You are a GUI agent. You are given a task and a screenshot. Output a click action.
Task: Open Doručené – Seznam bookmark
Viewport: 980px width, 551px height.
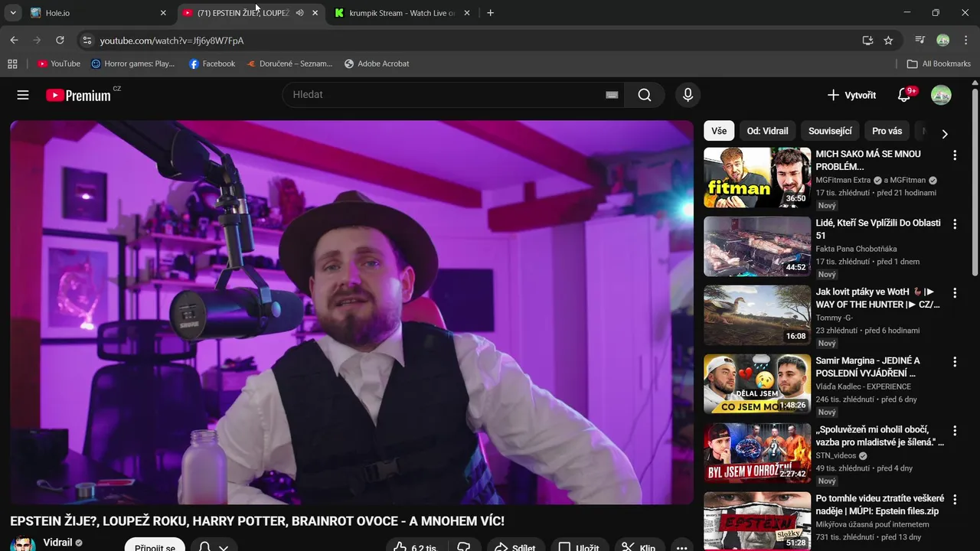(x=289, y=64)
